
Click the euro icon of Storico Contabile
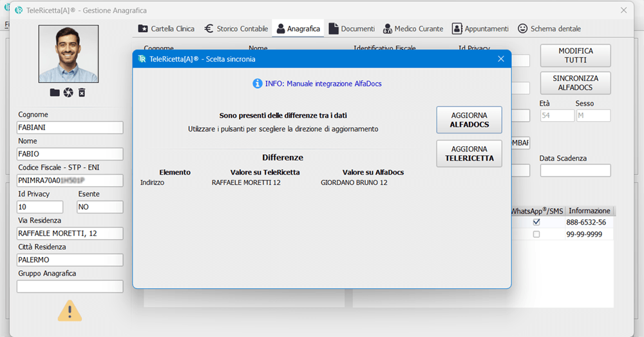(x=209, y=28)
